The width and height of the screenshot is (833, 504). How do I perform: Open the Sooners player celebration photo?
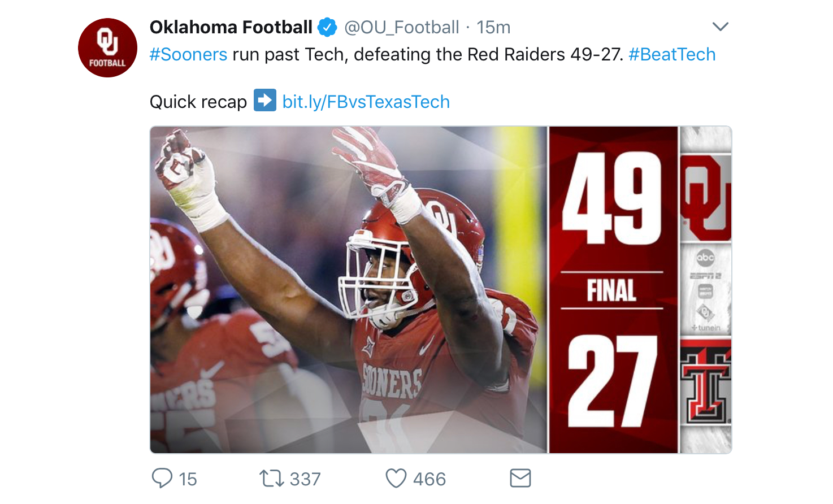click(348, 289)
